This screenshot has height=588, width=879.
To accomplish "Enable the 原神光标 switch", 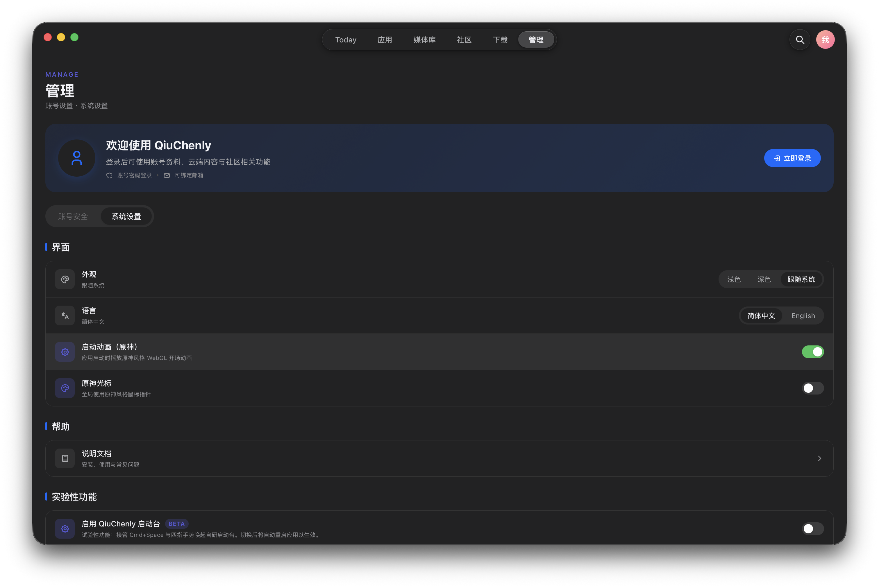I will click(813, 388).
